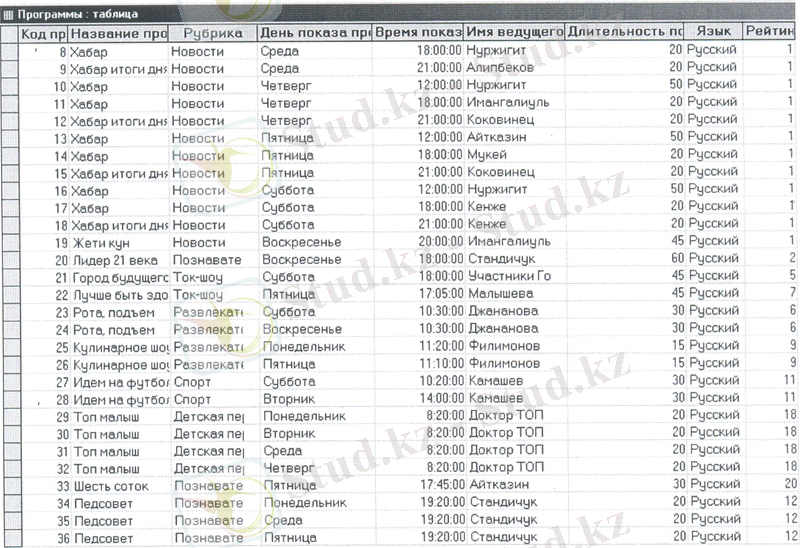Click the table icon in the title bar

coord(8,14)
